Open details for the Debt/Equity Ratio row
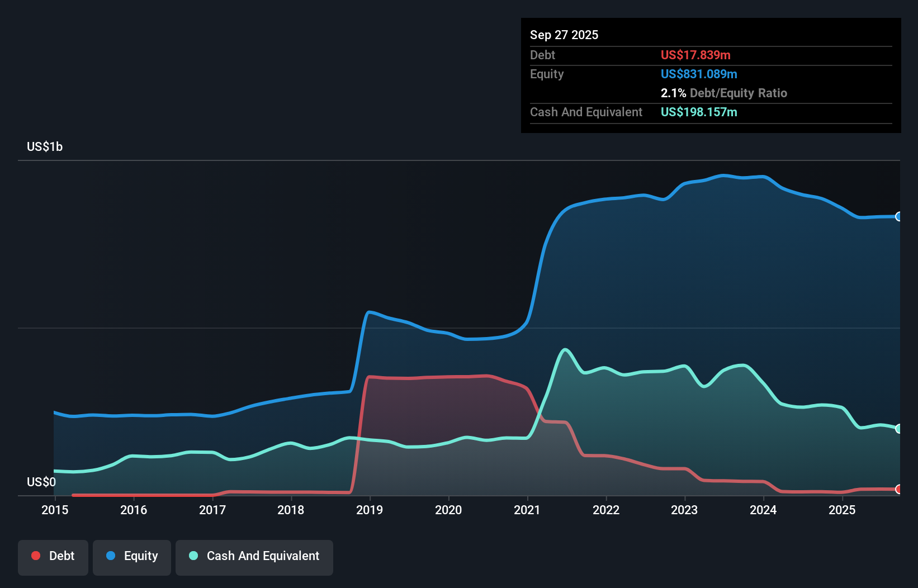 (724, 93)
